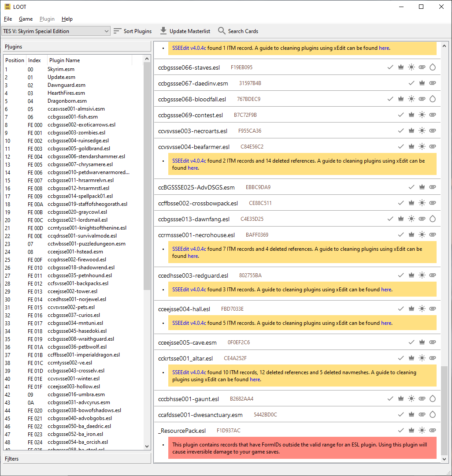452x476 pixels.
Task: Open the Game menu
Action: pos(26,19)
